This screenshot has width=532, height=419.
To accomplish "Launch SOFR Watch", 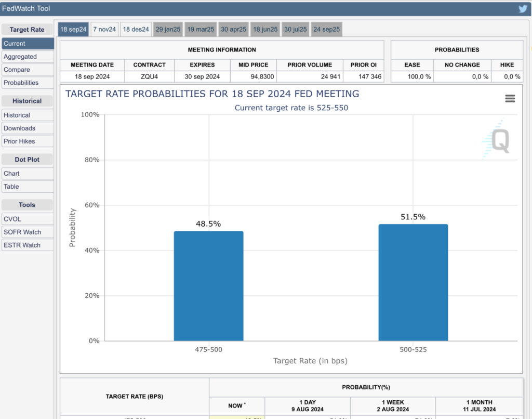I will [x=28, y=232].
